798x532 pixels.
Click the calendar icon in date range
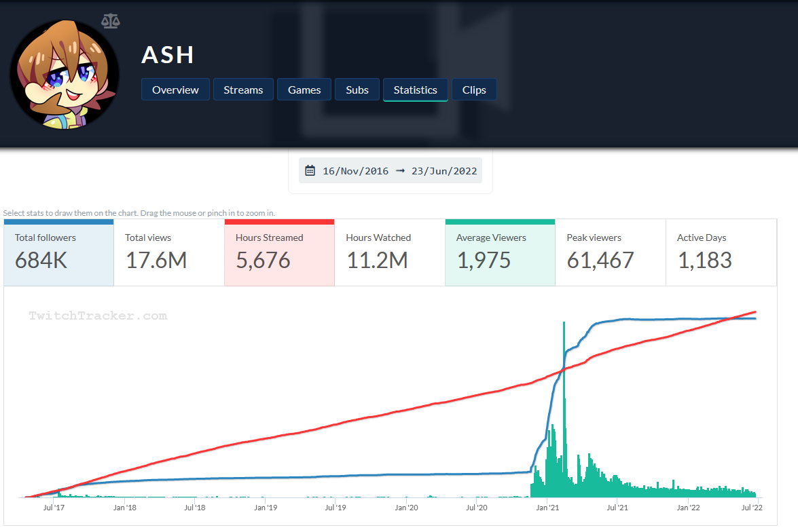pyautogui.click(x=310, y=171)
